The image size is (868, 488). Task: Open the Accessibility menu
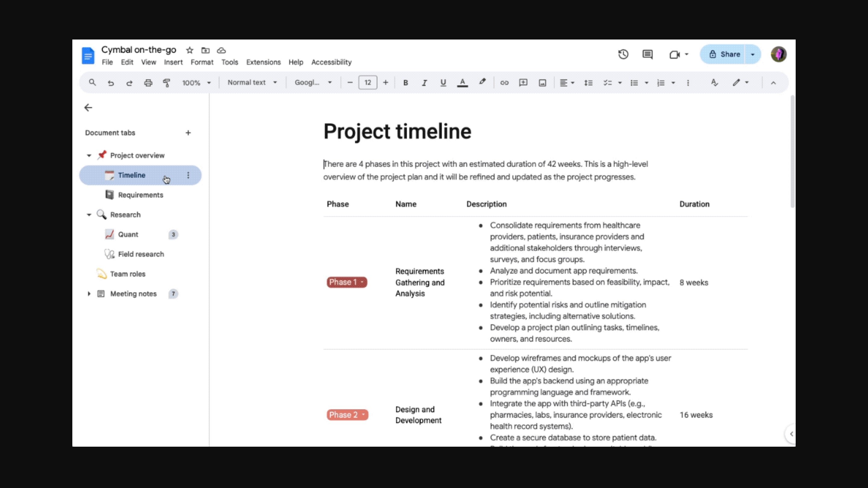point(331,62)
